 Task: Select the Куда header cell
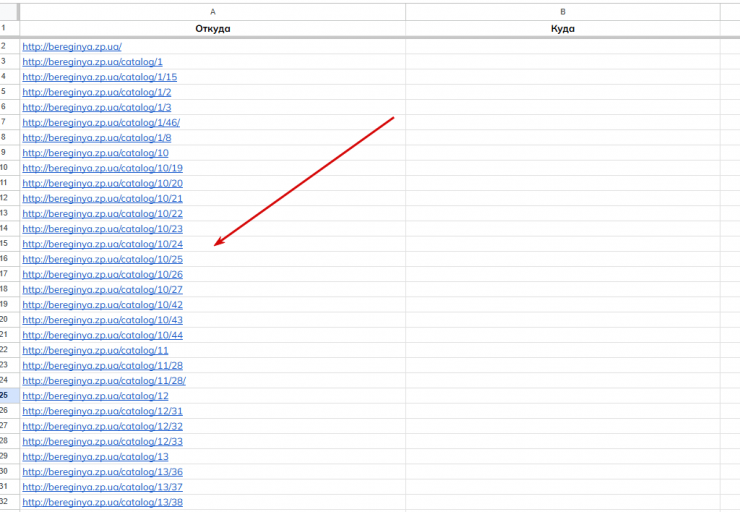[563, 28]
